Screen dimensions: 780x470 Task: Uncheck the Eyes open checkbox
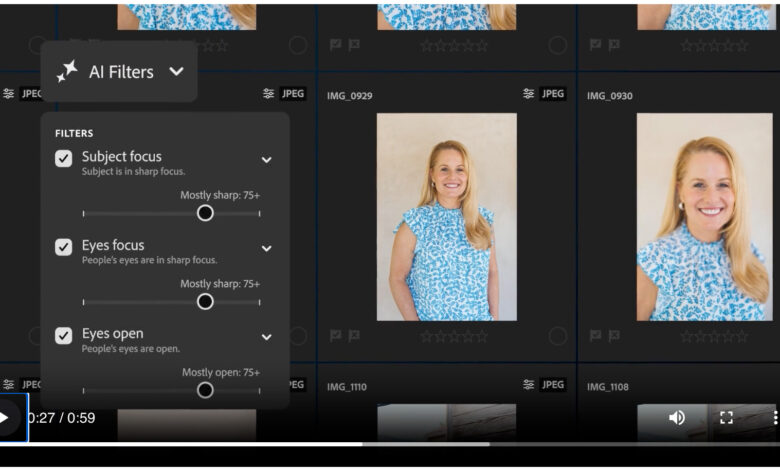64,335
